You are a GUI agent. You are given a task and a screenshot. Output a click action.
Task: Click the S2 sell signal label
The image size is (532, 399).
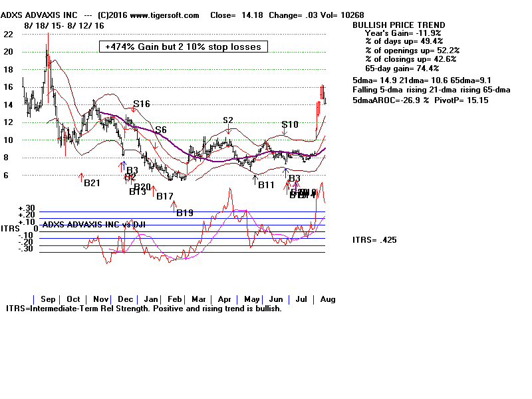coord(228,120)
